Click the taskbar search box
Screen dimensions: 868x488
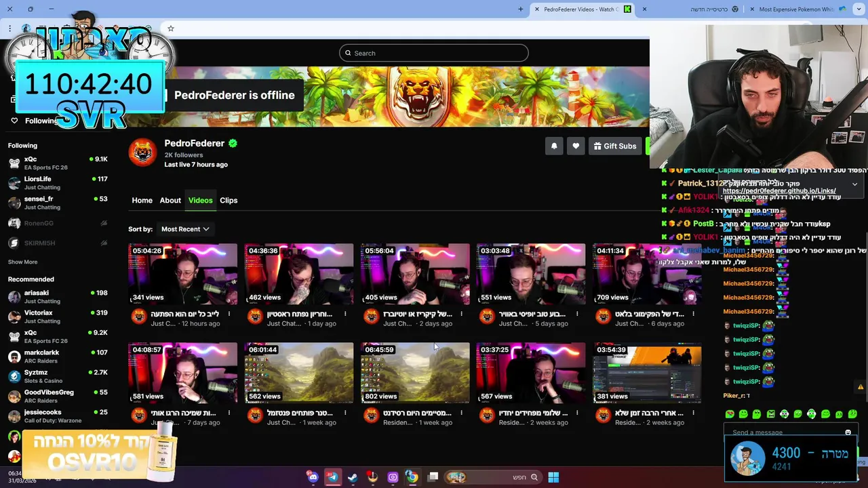(493, 477)
